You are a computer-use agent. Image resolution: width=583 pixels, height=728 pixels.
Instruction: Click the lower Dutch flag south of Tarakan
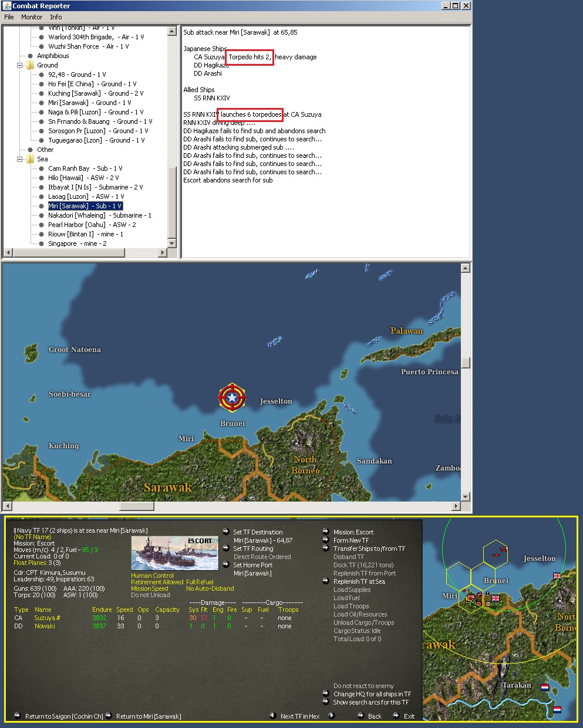coord(557,709)
